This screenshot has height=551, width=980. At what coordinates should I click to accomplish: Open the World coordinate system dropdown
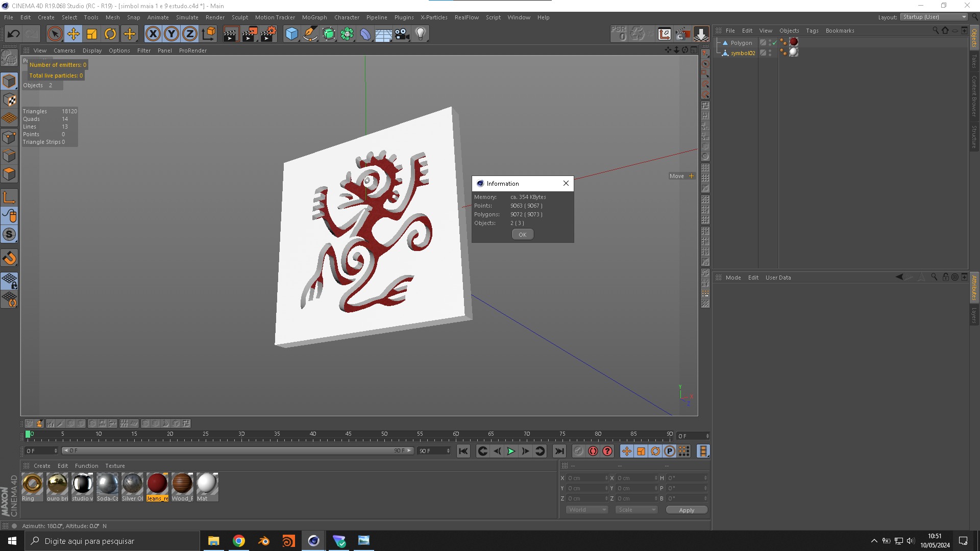click(x=587, y=510)
